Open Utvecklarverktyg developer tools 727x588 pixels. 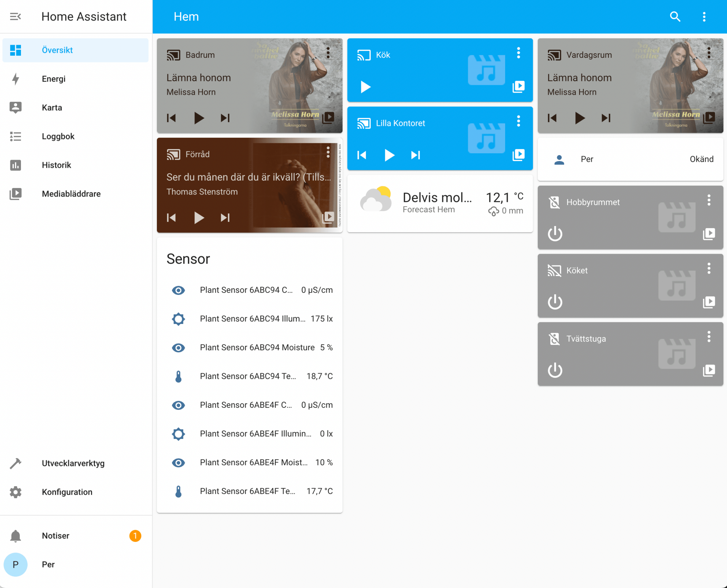tap(75, 463)
